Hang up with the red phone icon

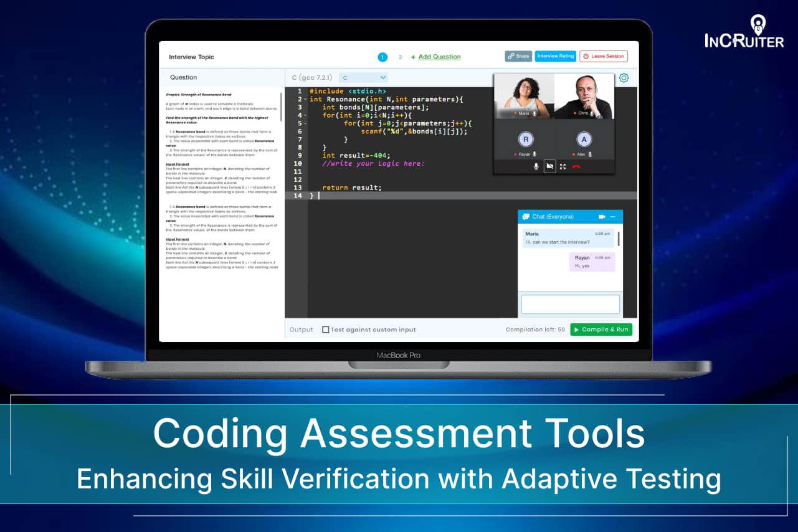tap(576, 166)
